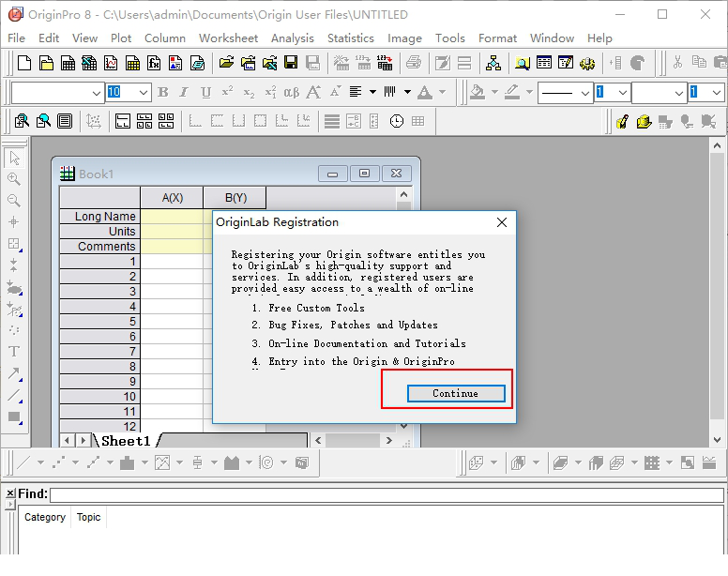Apply subscript formatting
This screenshot has width=728, height=576.
pyautogui.click(x=249, y=92)
